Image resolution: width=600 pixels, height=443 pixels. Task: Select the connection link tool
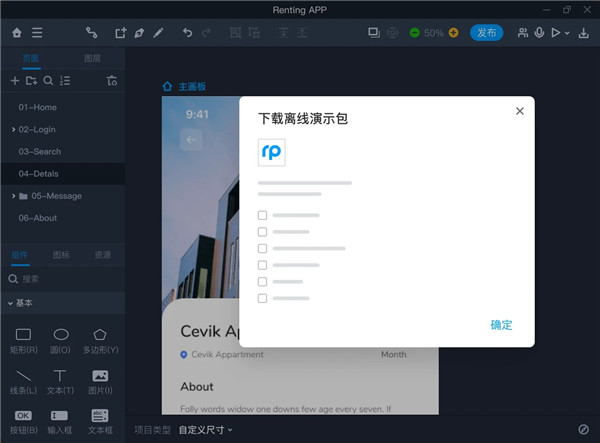coord(91,33)
